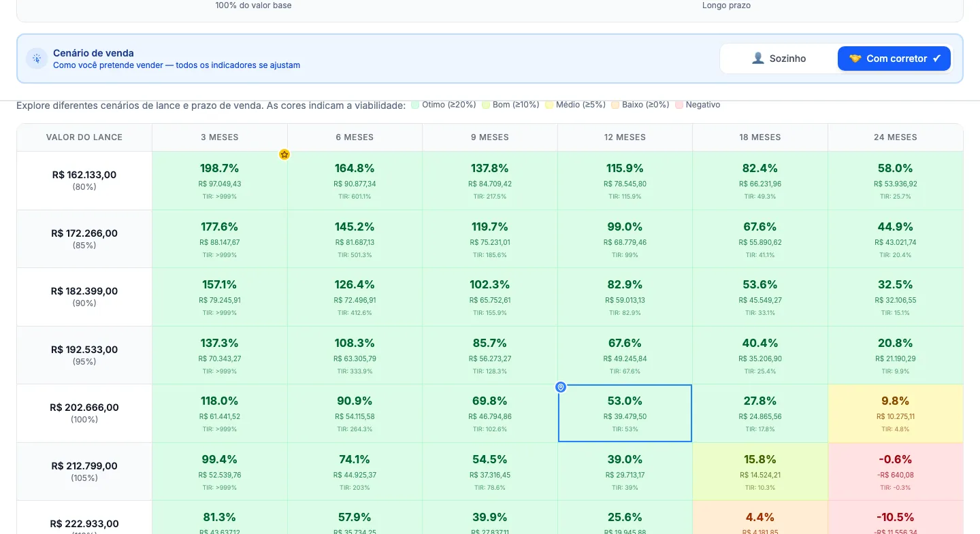This screenshot has width=980, height=534.
Task: Click the gold star badge on 198.7% cell
Action: pos(284,154)
